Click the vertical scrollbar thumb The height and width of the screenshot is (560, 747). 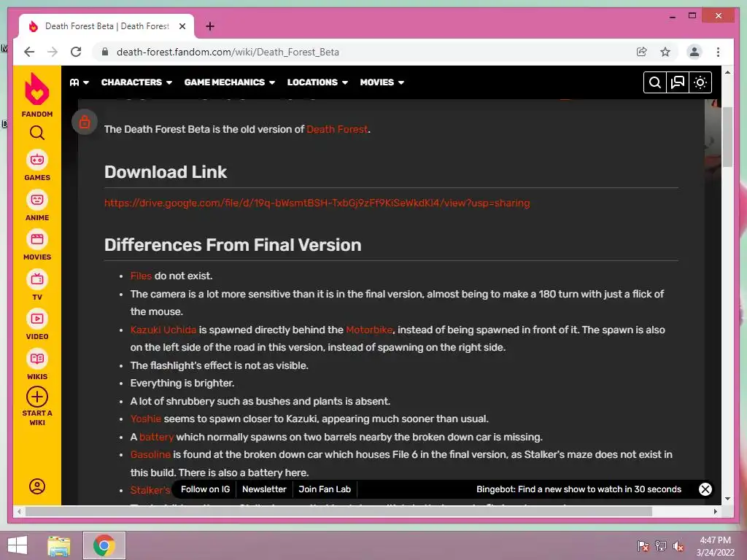point(727,137)
